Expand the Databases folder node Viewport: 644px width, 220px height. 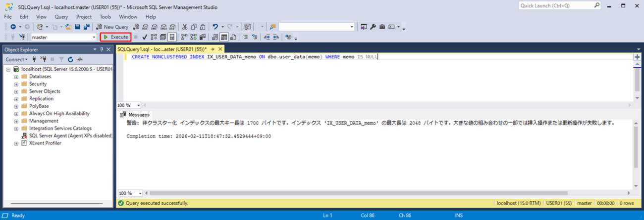click(x=16, y=77)
